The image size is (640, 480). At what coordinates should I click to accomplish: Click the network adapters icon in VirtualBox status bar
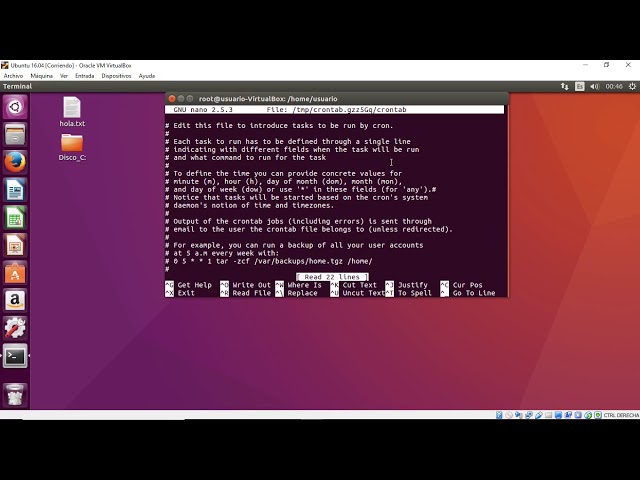529,415
